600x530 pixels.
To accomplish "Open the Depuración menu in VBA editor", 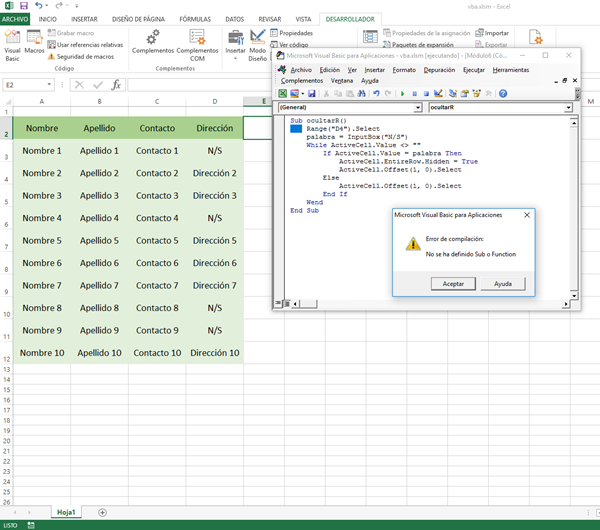I will pos(439,70).
